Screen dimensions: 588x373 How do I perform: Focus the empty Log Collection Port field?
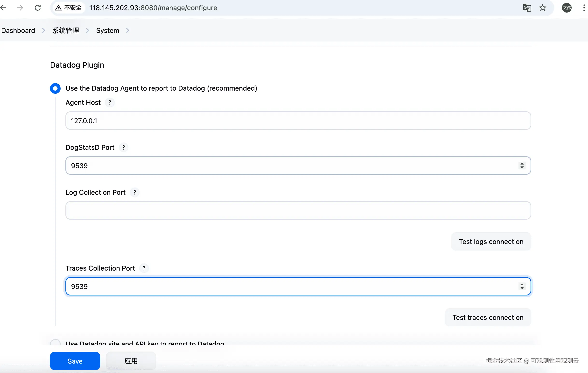tap(298, 210)
